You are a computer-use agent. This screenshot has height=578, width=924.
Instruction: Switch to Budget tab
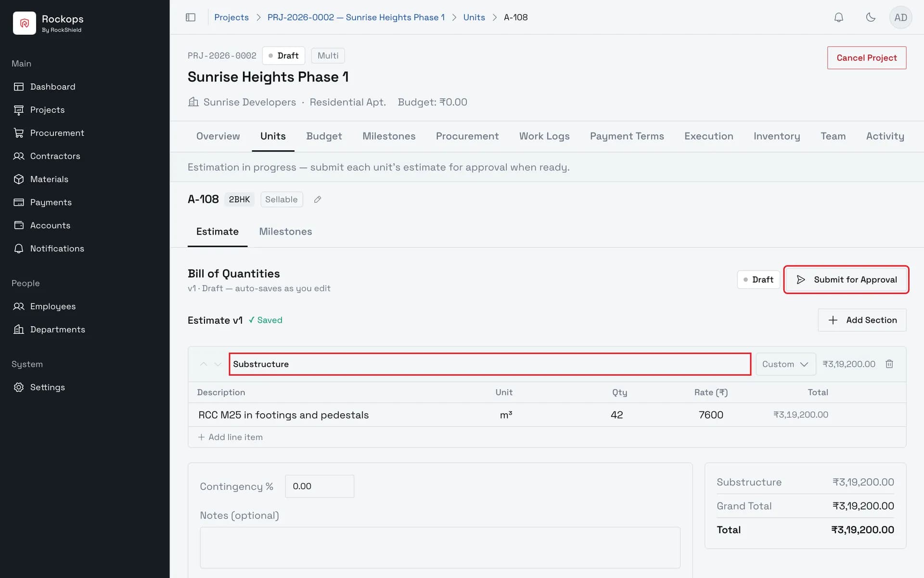point(324,136)
